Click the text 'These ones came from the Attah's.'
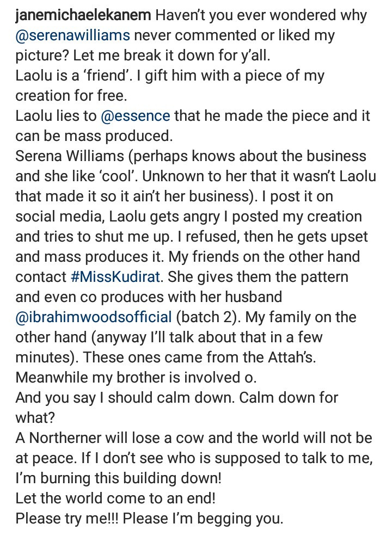The width and height of the screenshot is (392, 536). tap(199, 358)
